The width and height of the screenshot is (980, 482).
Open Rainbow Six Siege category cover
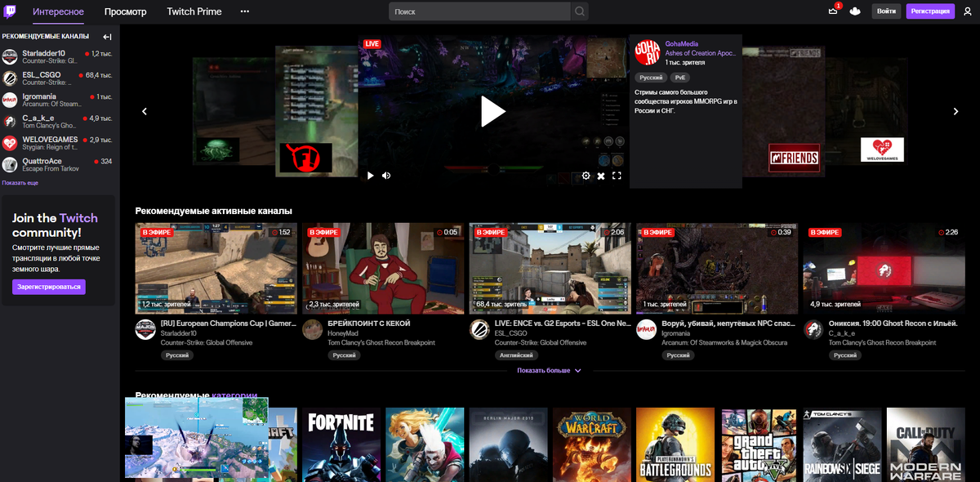coord(842,445)
